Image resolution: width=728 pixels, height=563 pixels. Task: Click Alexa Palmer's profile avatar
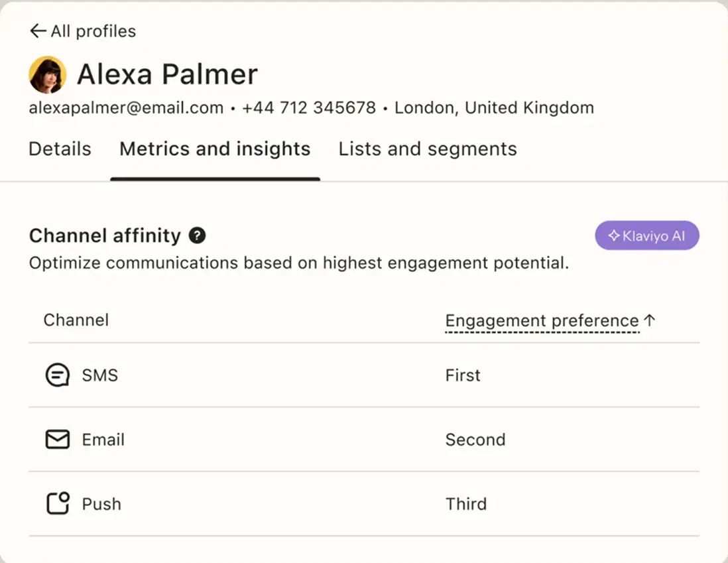click(48, 75)
